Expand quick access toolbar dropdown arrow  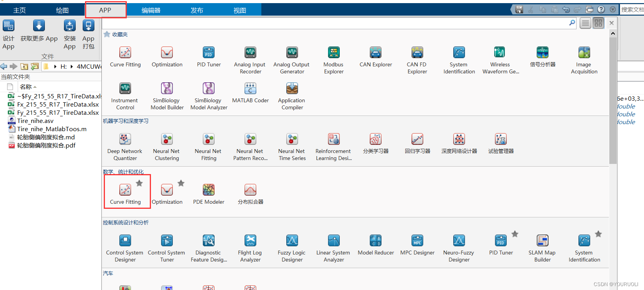click(613, 10)
